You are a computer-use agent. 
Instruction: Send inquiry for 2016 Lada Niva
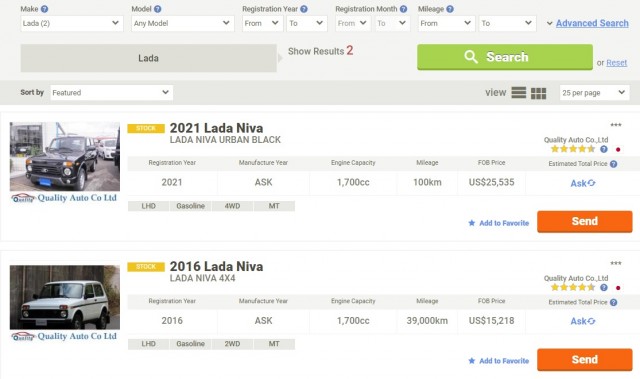coord(584,360)
